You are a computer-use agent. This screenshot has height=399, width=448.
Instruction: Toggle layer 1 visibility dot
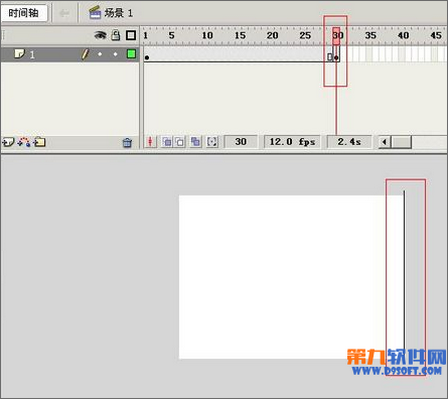click(100, 54)
